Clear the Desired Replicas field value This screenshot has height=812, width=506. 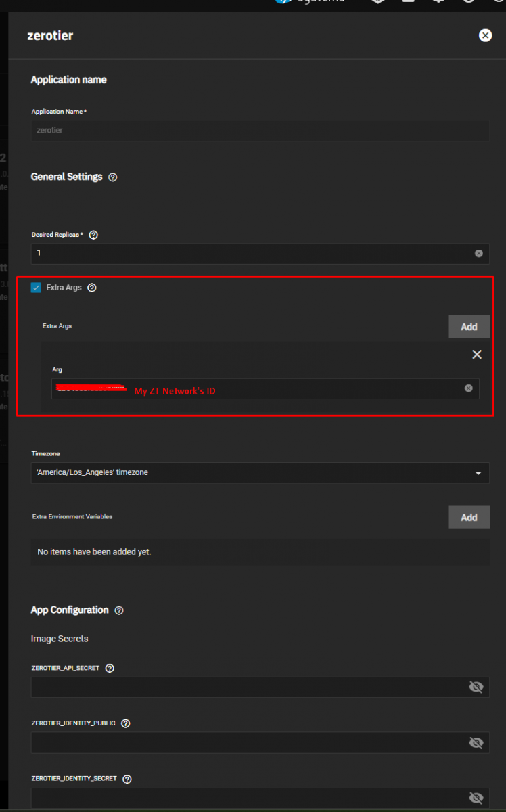point(479,253)
